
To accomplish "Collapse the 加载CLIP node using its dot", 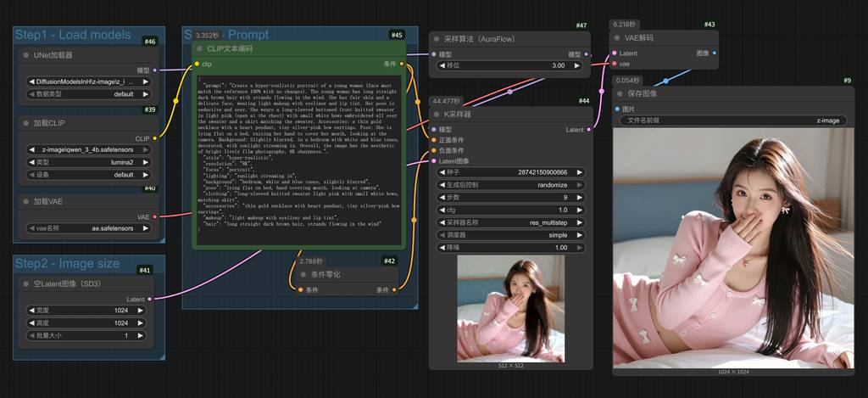I will [x=25, y=122].
